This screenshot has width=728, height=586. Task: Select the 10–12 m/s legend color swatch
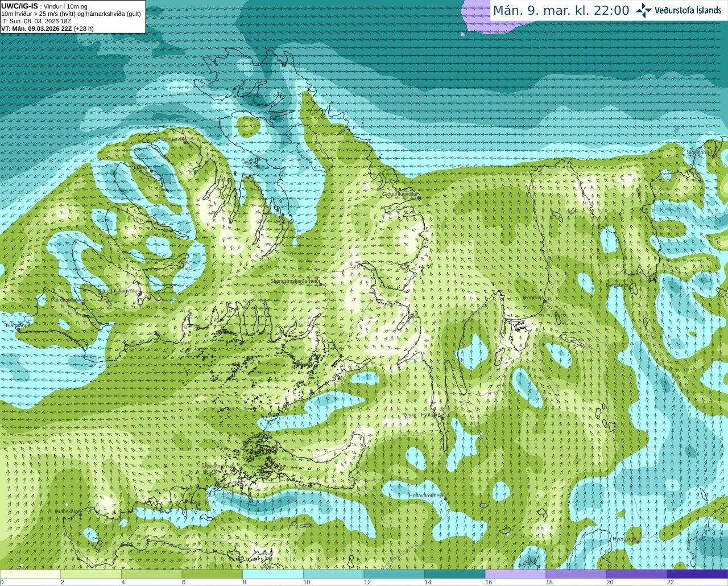pos(333,574)
